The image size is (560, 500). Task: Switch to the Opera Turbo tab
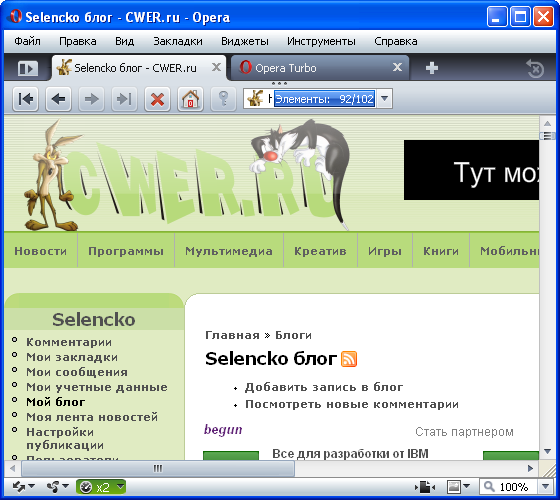tap(320, 68)
